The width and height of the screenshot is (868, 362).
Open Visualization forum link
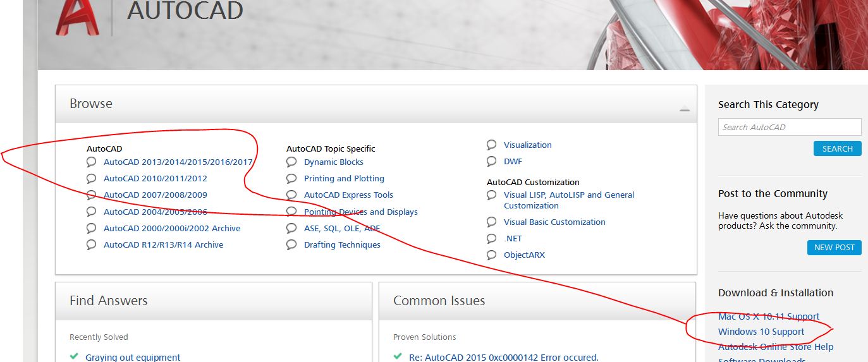[x=528, y=145]
